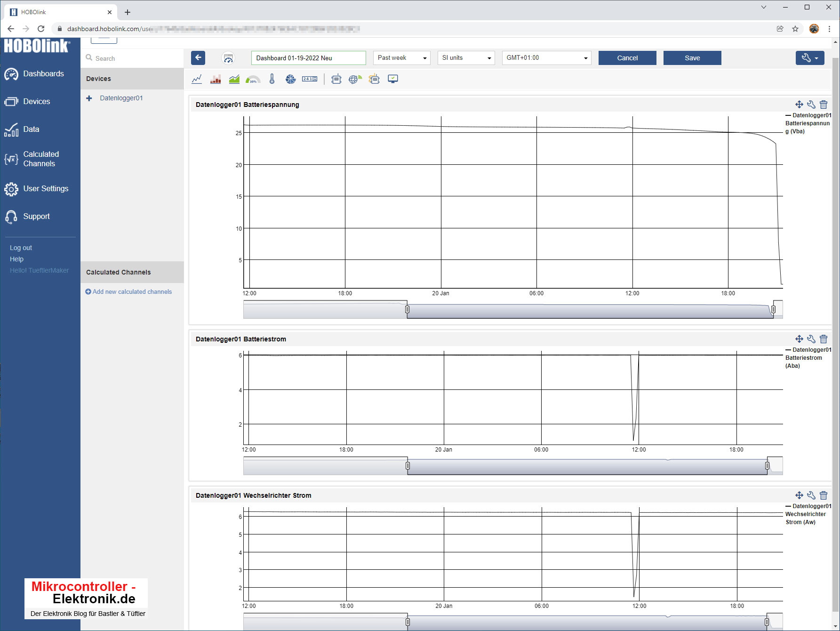Screen dimensions: 840x631
Task: Add the monitor with checkmark widget
Action: coord(393,79)
